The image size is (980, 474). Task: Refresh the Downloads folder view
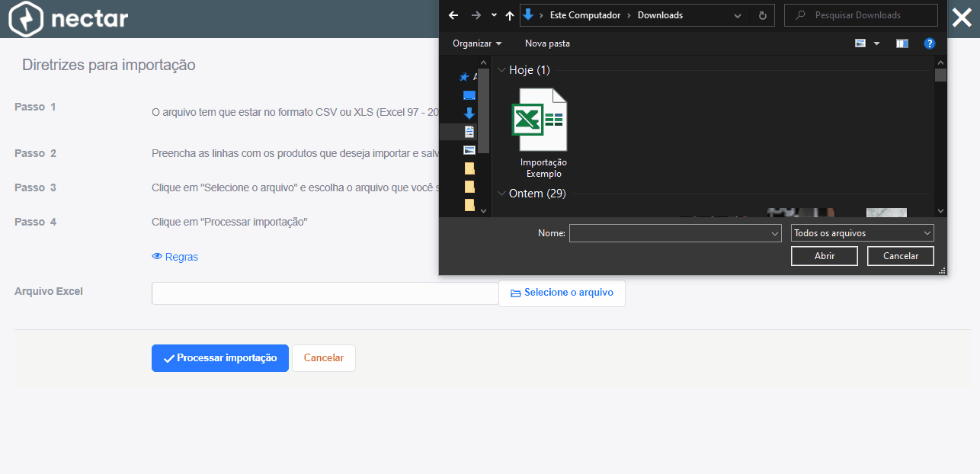(x=762, y=15)
